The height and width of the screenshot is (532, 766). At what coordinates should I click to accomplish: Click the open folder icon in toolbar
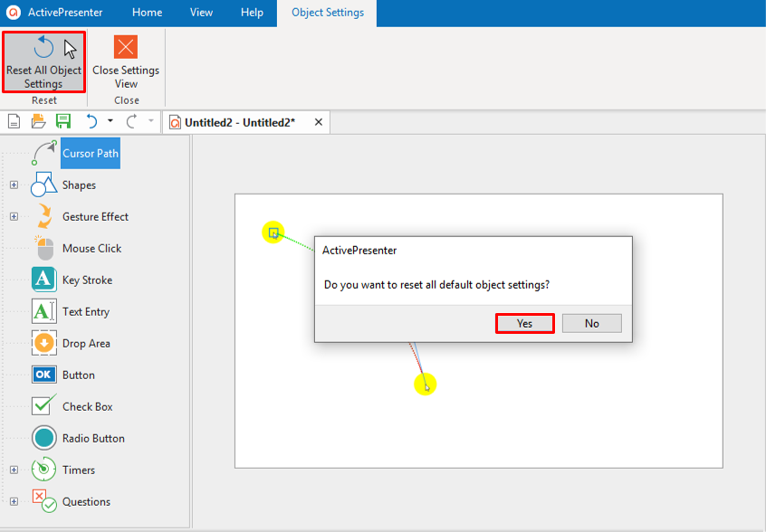[39, 121]
